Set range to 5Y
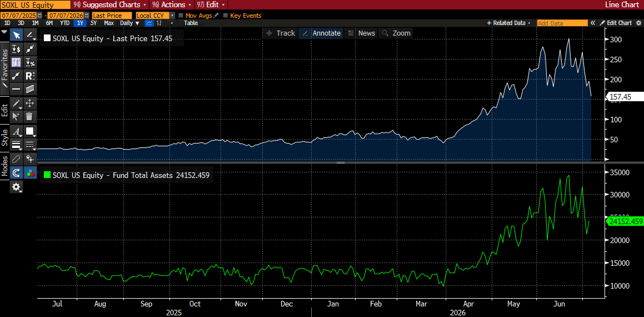The height and width of the screenshot is (317, 644). [94, 23]
